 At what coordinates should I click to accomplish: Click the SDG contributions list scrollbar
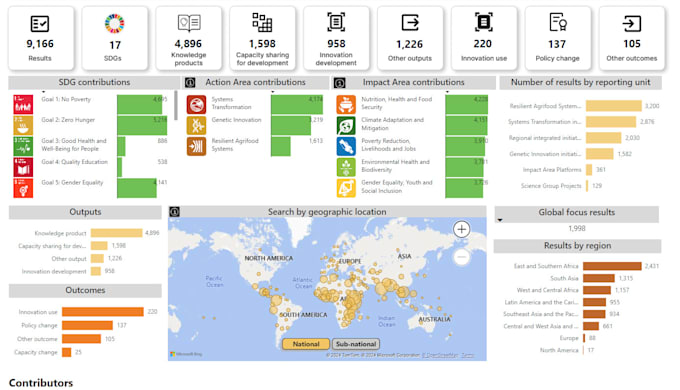pyautogui.click(x=176, y=105)
